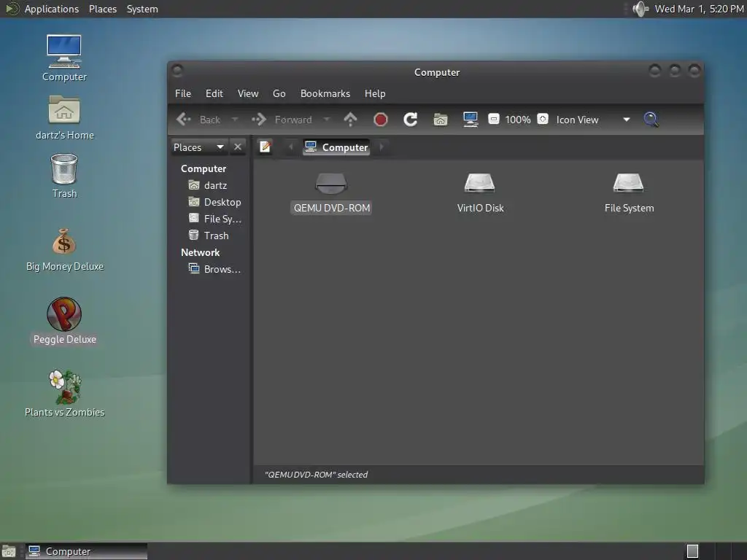The height and width of the screenshot is (560, 747).
Task: Open the Icon View mode dropdown
Action: [x=593, y=120]
